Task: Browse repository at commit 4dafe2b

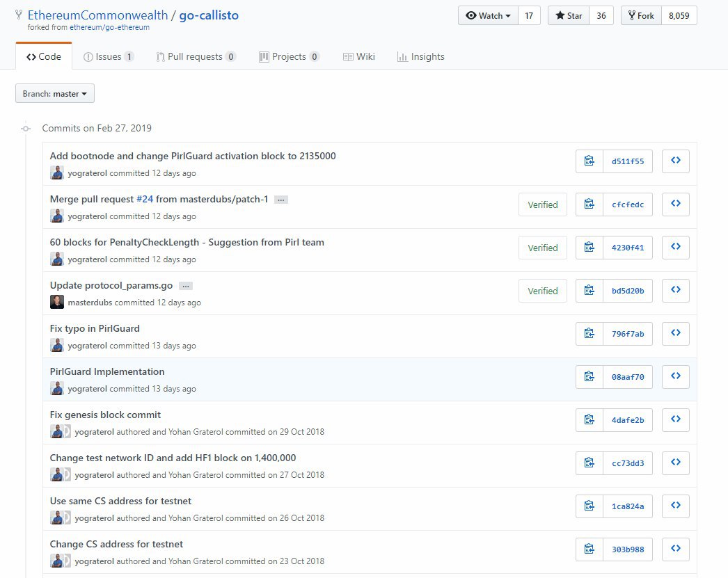Action: click(676, 420)
